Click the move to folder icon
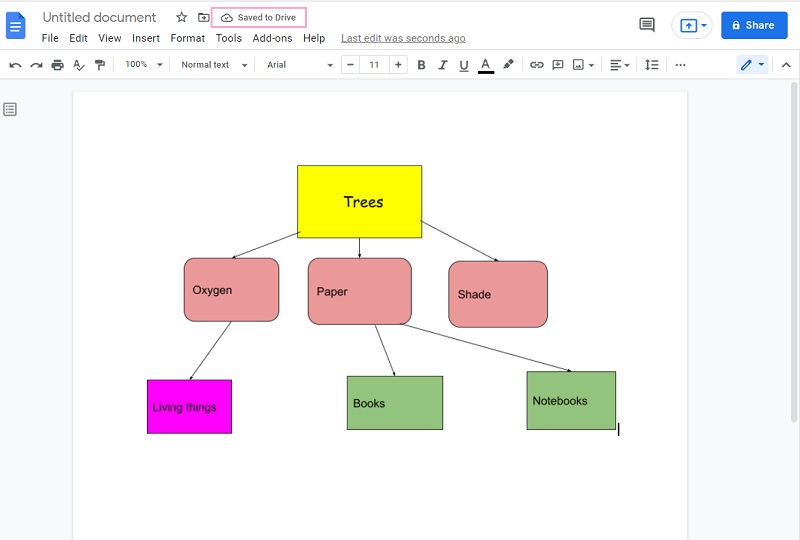 click(204, 17)
